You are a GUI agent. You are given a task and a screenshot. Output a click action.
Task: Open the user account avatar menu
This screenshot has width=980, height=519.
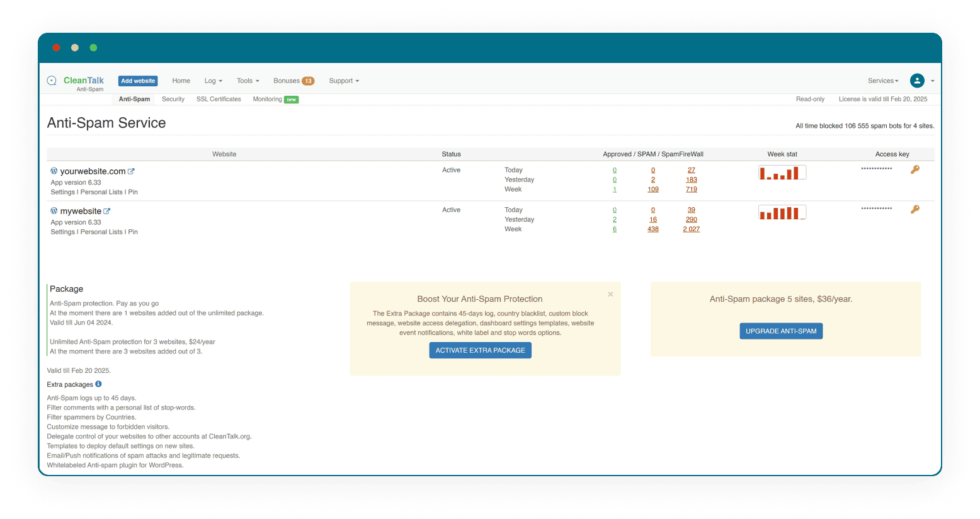pyautogui.click(x=917, y=81)
